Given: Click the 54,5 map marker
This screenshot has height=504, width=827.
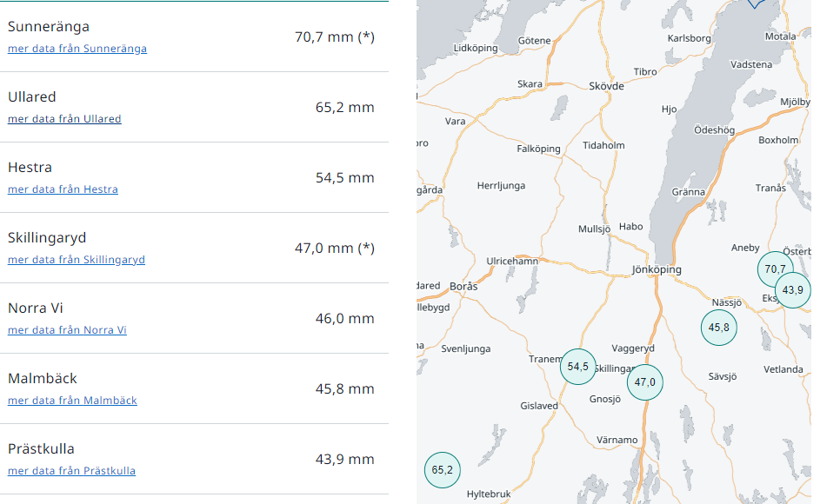Looking at the screenshot, I should (577, 366).
